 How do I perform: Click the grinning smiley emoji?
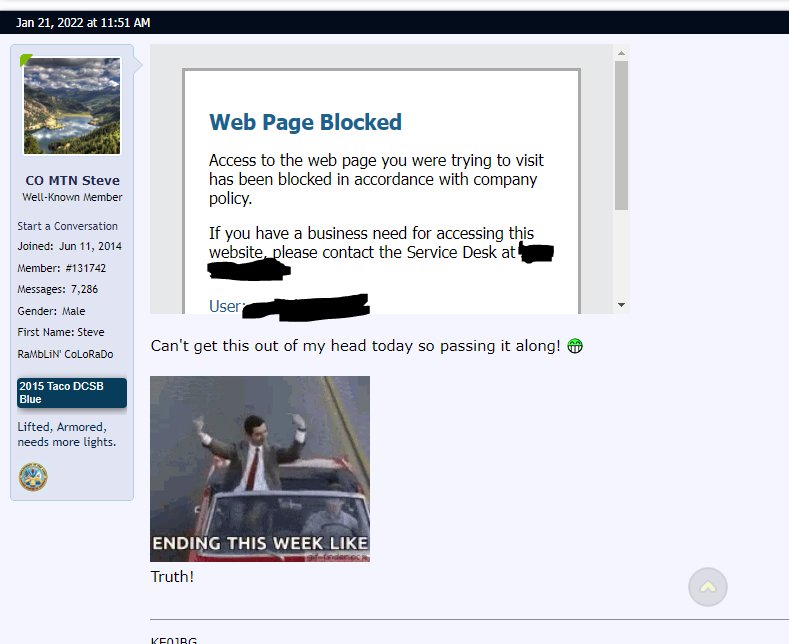pyautogui.click(x=575, y=346)
